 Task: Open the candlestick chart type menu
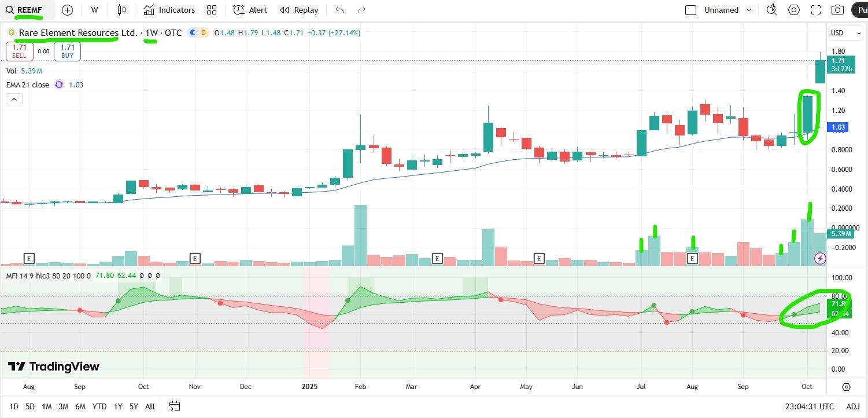121,10
